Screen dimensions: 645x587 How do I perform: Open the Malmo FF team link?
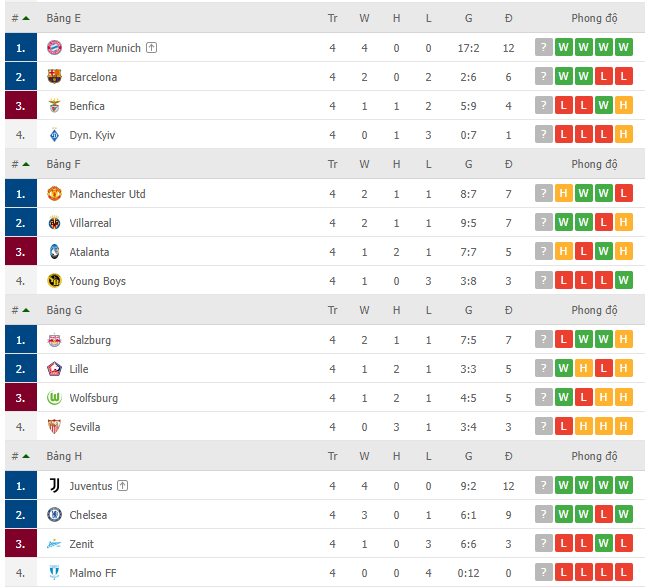(93, 573)
